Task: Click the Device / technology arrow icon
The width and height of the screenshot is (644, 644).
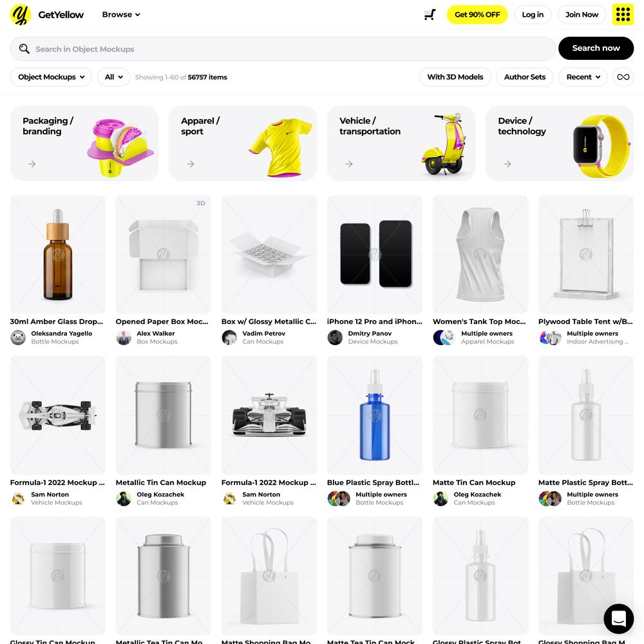Action: [x=507, y=164]
